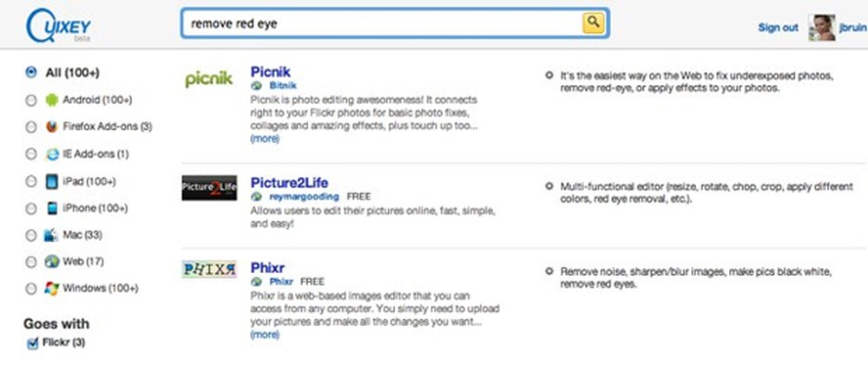Screen dimensions: 868x365
Task: Select the iPhone (100+) radio filter
Action: pyautogui.click(x=31, y=208)
